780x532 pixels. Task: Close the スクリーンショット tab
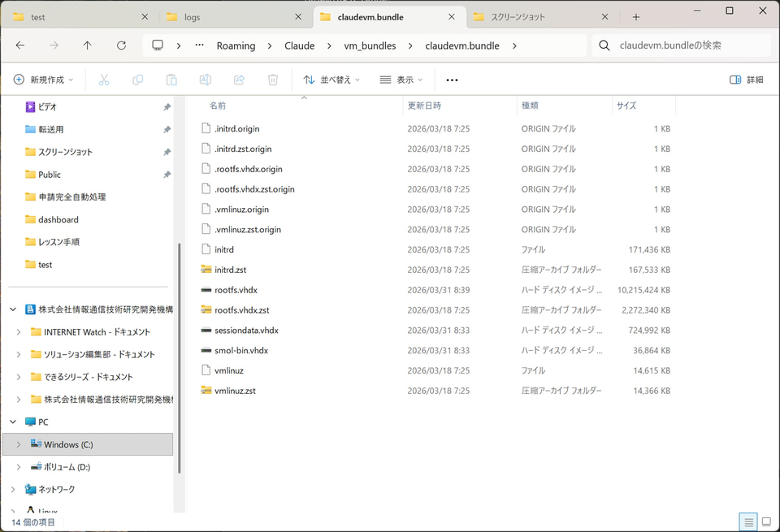tap(604, 17)
